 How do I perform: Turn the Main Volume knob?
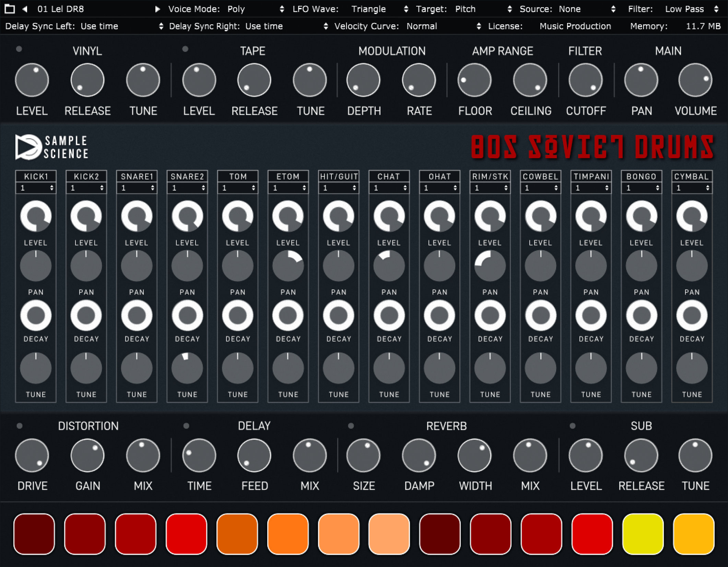tap(695, 80)
